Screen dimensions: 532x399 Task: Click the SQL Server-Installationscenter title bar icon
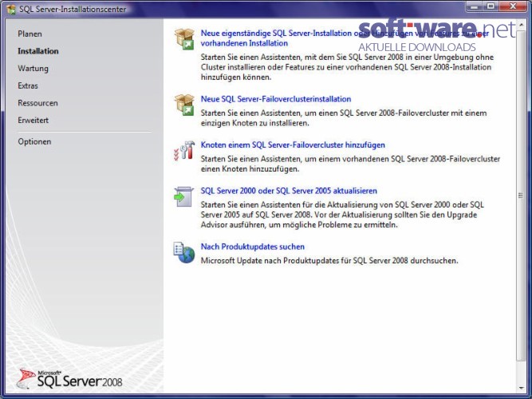11,9
